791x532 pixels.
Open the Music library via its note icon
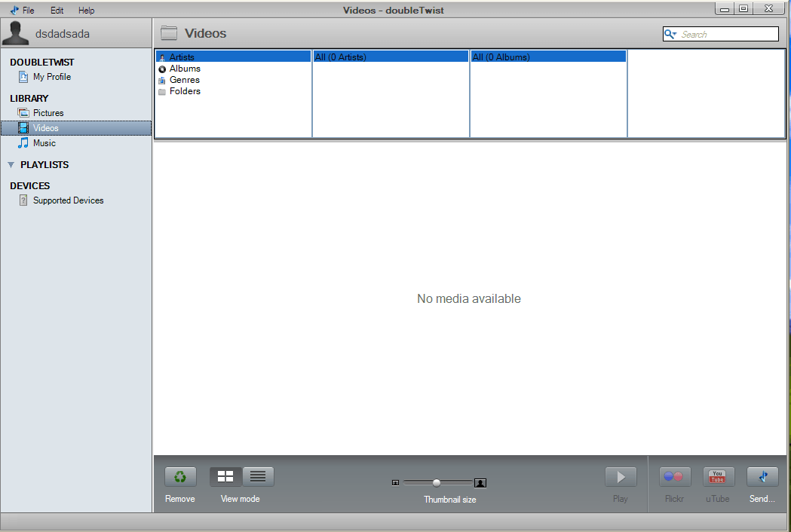point(23,142)
